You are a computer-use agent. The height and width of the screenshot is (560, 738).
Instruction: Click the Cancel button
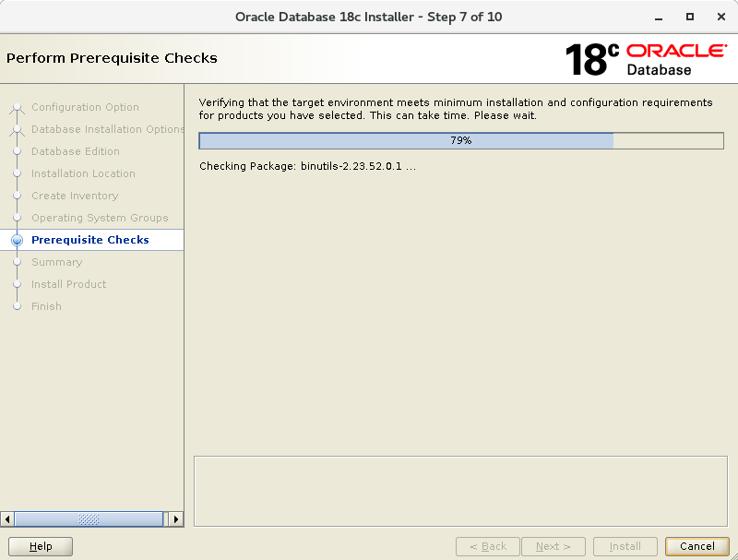[x=697, y=546]
